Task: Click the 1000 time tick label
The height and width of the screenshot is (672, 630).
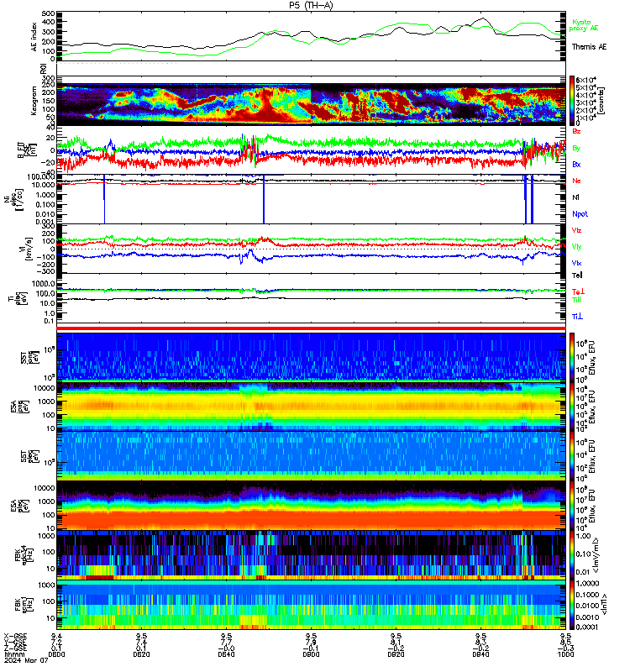Action: coord(565,654)
